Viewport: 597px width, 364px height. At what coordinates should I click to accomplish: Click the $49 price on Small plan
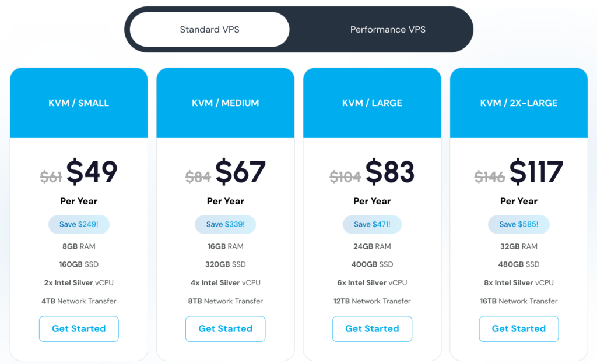(x=92, y=172)
